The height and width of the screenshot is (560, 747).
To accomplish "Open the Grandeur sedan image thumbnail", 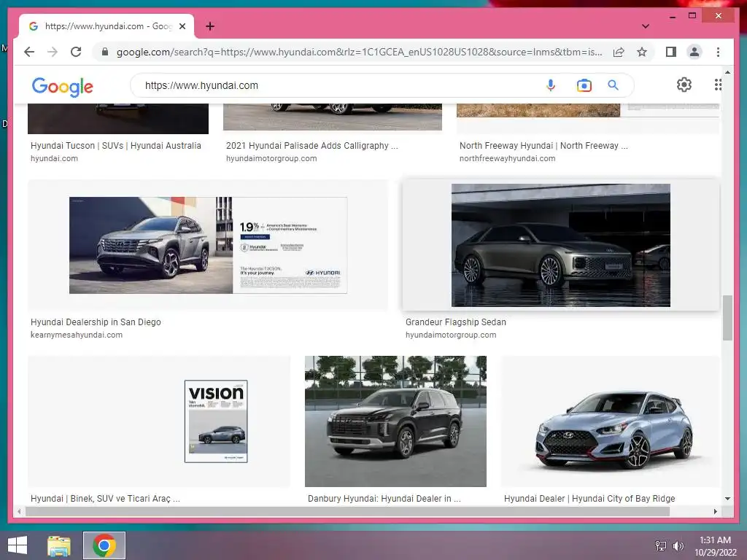I will coord(561,245).
